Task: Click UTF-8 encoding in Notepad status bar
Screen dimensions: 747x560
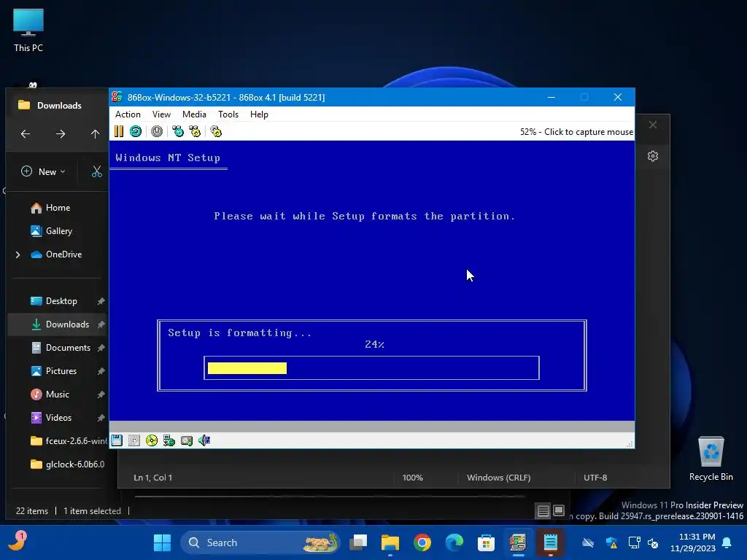Action: (x=595, y=477)
